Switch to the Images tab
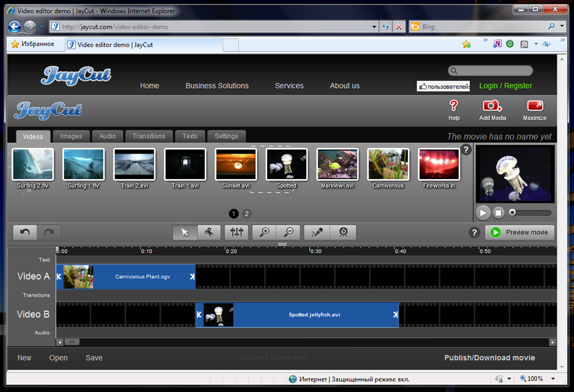The image size is (574, 392). (71, 136)
